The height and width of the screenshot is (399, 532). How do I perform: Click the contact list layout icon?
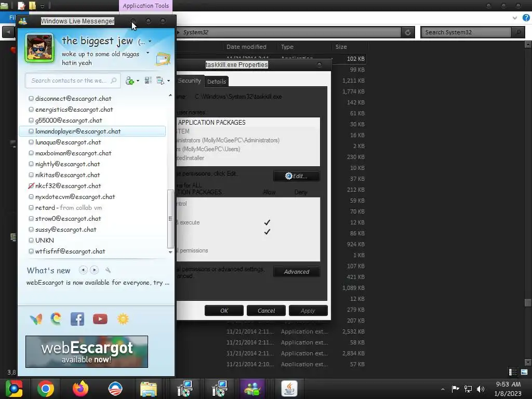pos(148,81)
